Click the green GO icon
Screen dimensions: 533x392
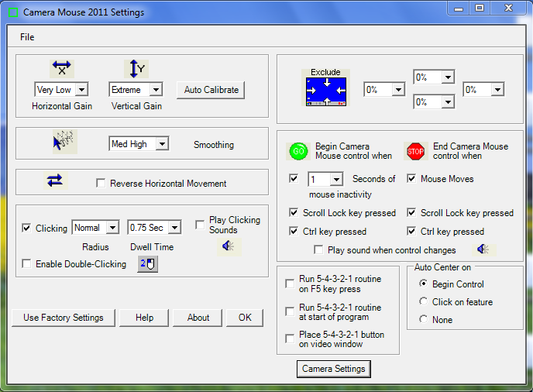click(x=298, y=151)
